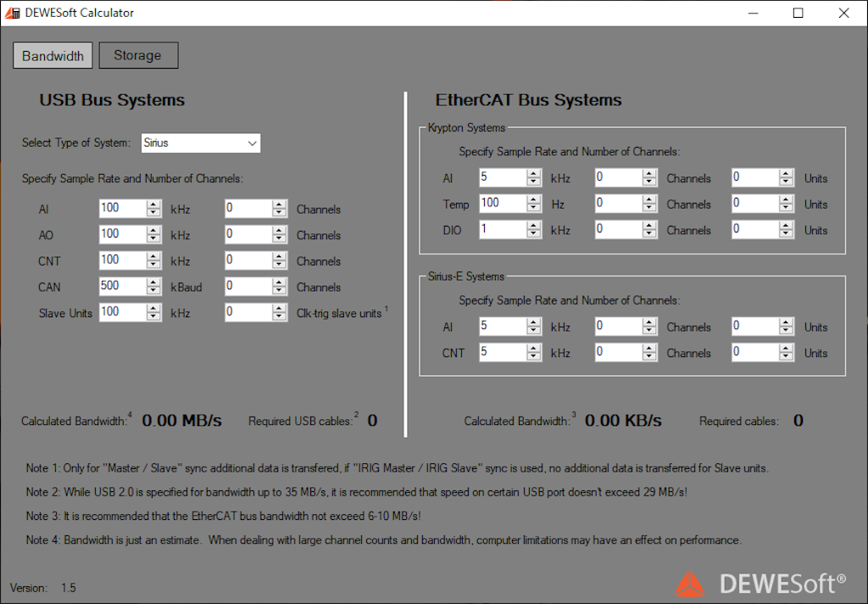The width and height of the screenshot is (868, 604).
Task: Increase Krypton AI units up arrow
Action: pos(786,173)
